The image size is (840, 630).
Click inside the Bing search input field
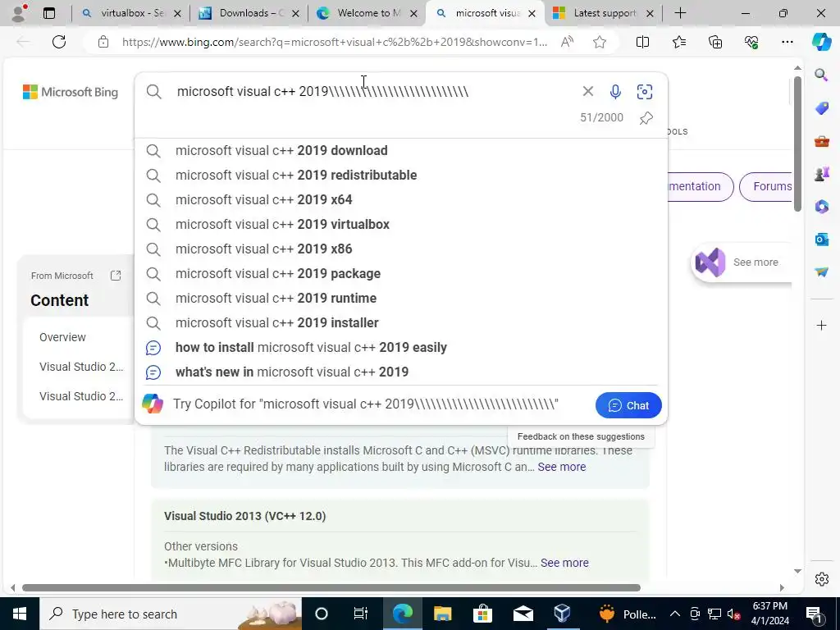click(x=375, y=92)
